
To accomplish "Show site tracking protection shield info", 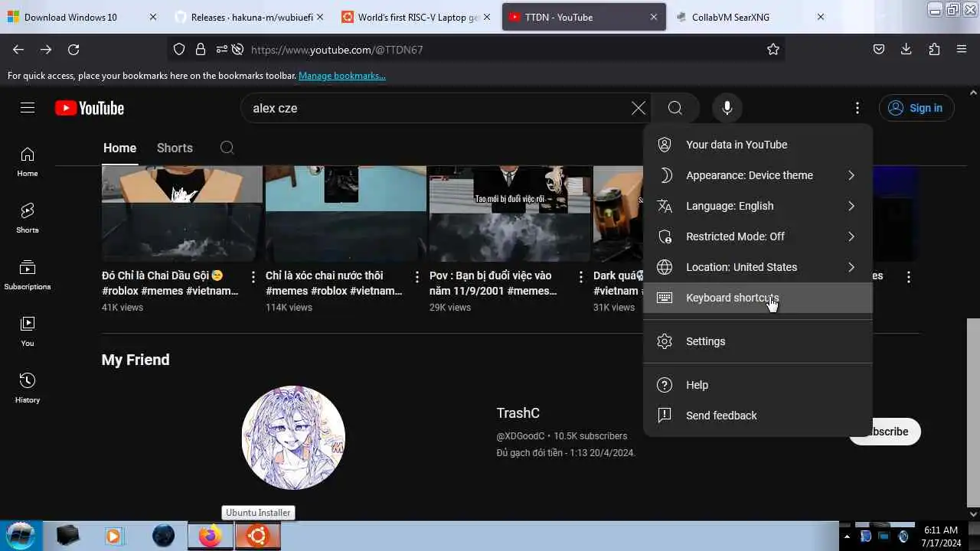I will tap(179, 49).
